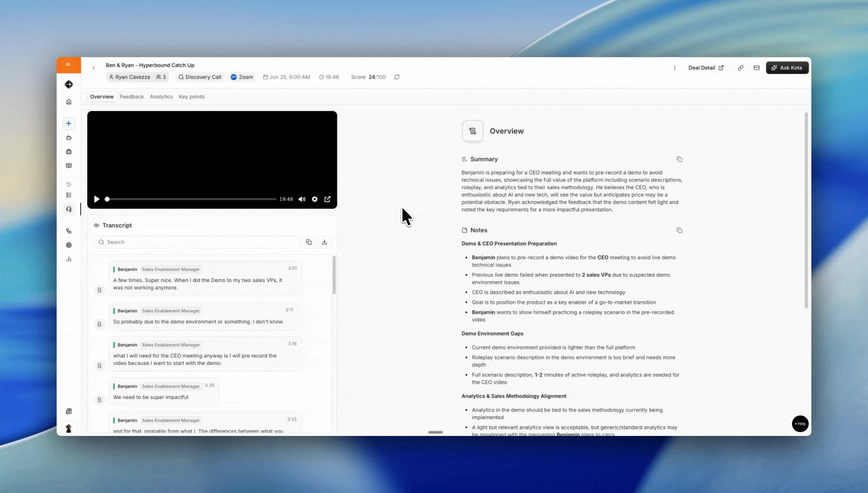The width and height of the screenshot is (868, 493).
Task: Open the user avatar at sidebar bottom
Action: (x=69, y=428)
